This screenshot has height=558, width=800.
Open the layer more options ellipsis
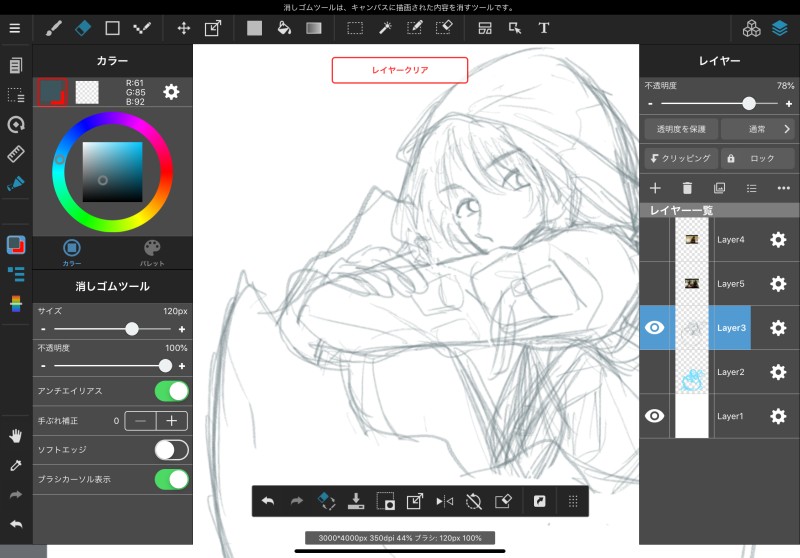[x=784, y=188]
